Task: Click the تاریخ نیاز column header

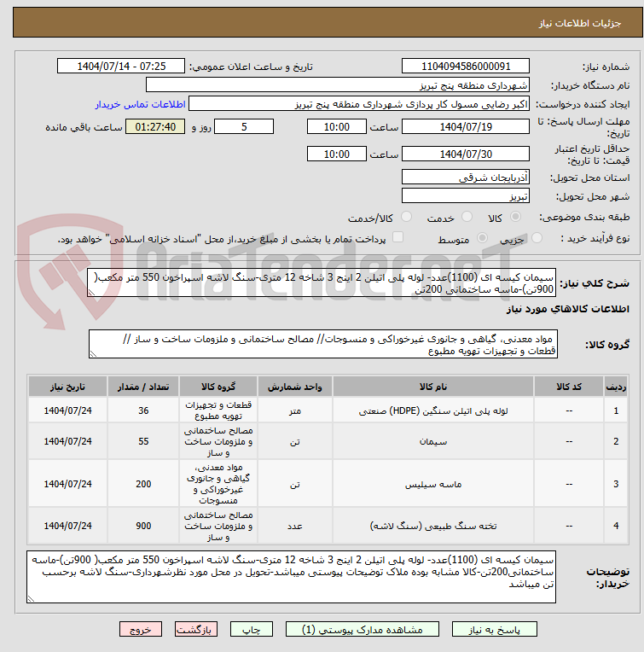Action: pyautogui.click(x=67, y=387)
